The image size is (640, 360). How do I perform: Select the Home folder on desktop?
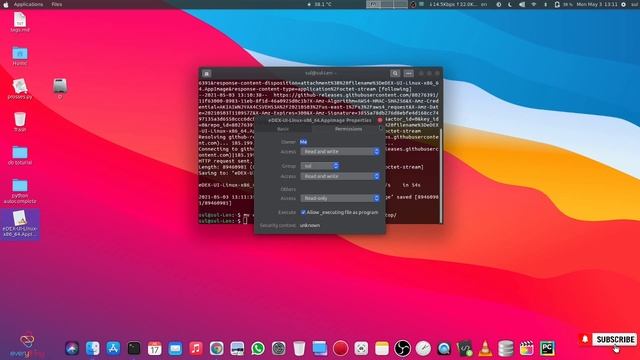(x=20, y=56)
